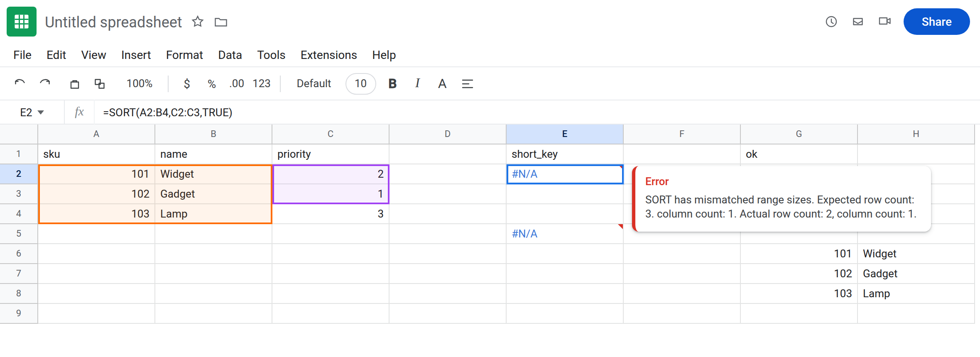Open text color picker (A icon)
The width and height of the screenshot is (980, 357).
tap(442, 84)
